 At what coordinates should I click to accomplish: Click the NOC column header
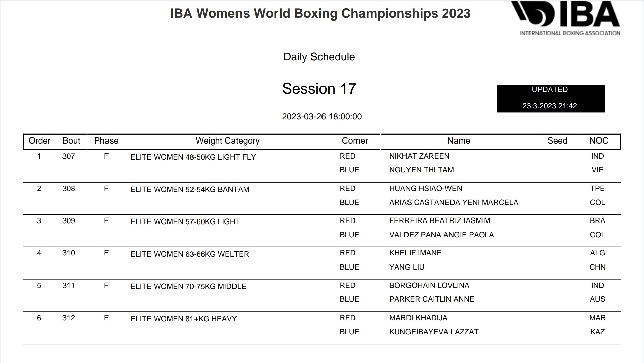(599, 141)
